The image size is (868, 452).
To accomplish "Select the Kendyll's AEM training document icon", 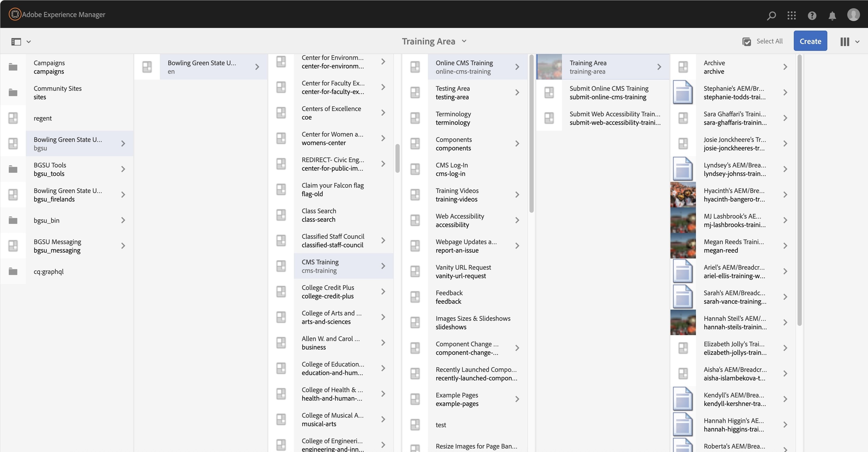I will (683, 399).
